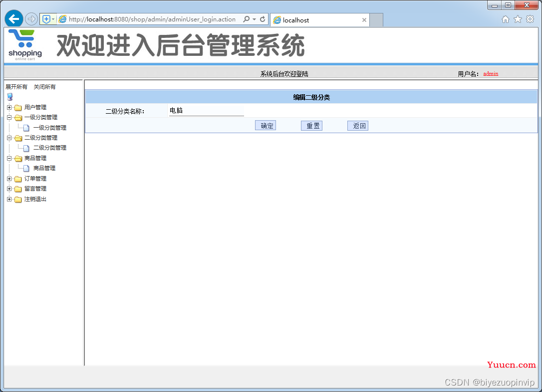
Task: Click the open folder icon for 二级分类管理
Action: [18, 138]
